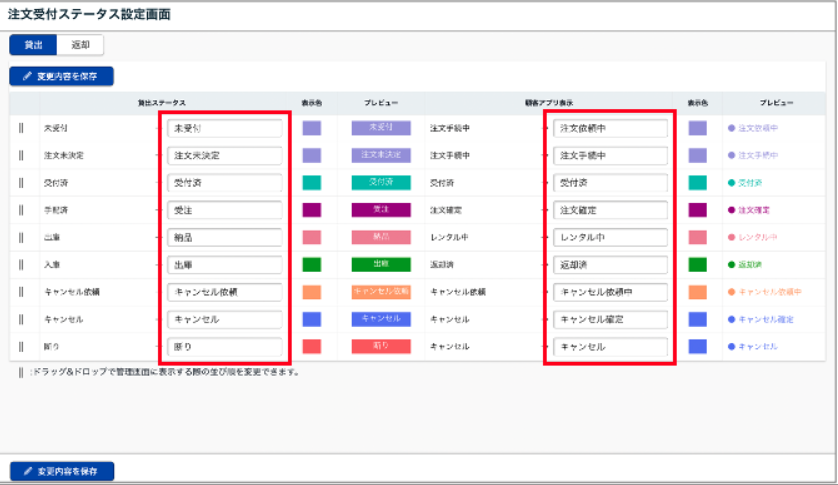The image size is (838, 485).
Task: Click the orange swatch for 貸出 キャンセル依頼 status
Action: tap(311, 292)
